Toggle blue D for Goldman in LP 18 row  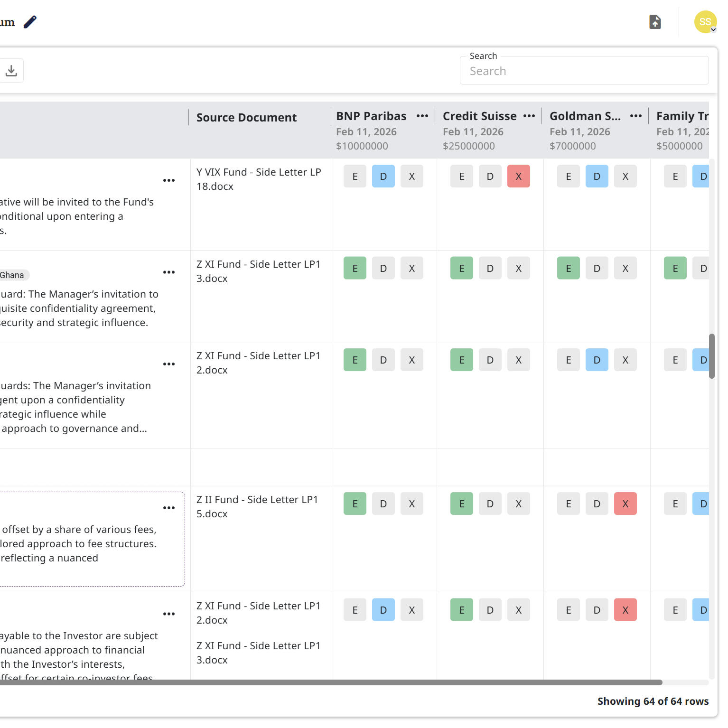click(597, 177)
